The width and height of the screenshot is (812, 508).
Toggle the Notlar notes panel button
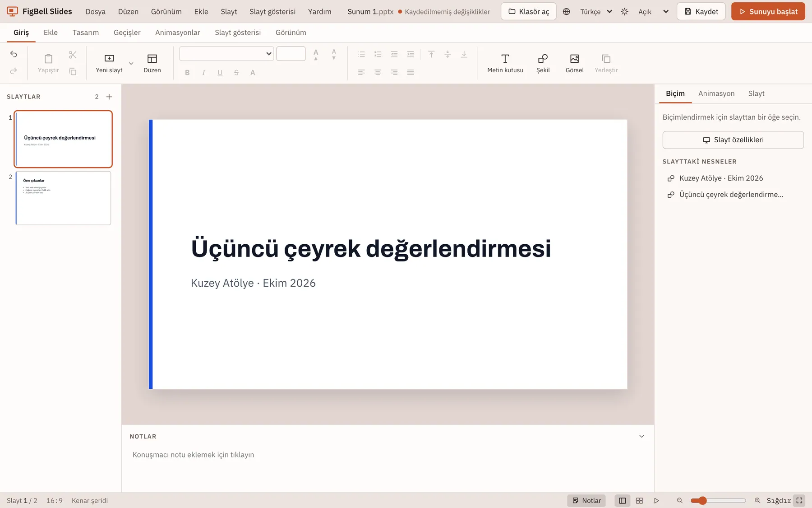[586, 500]
